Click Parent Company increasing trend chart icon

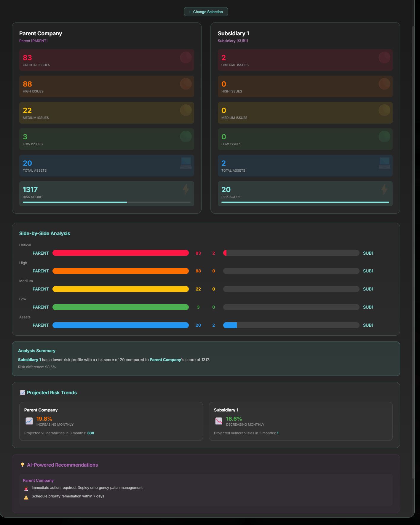coord(29,421)
